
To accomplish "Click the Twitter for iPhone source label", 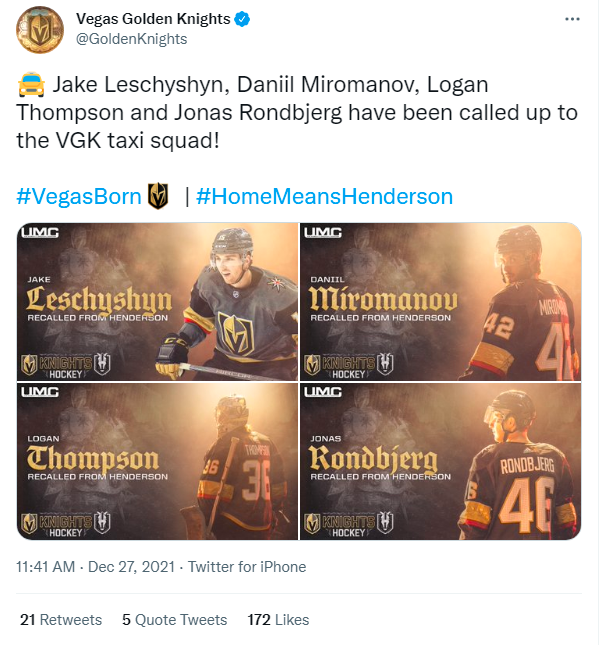I will [x=248, y=567].
